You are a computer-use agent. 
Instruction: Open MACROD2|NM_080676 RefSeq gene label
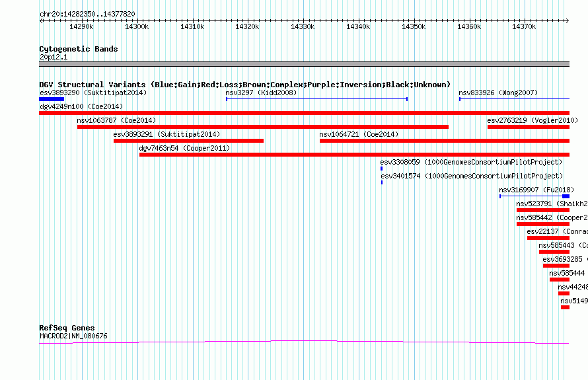[73, 336]
